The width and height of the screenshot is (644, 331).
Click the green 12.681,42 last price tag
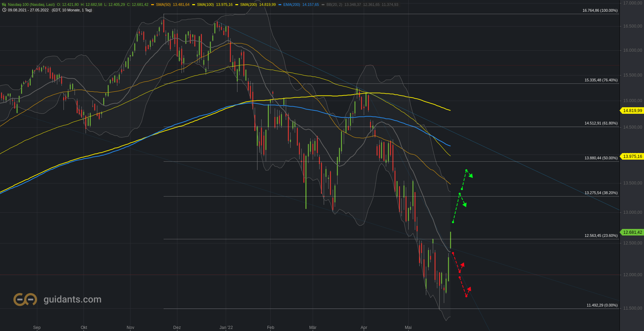(632, 232)
